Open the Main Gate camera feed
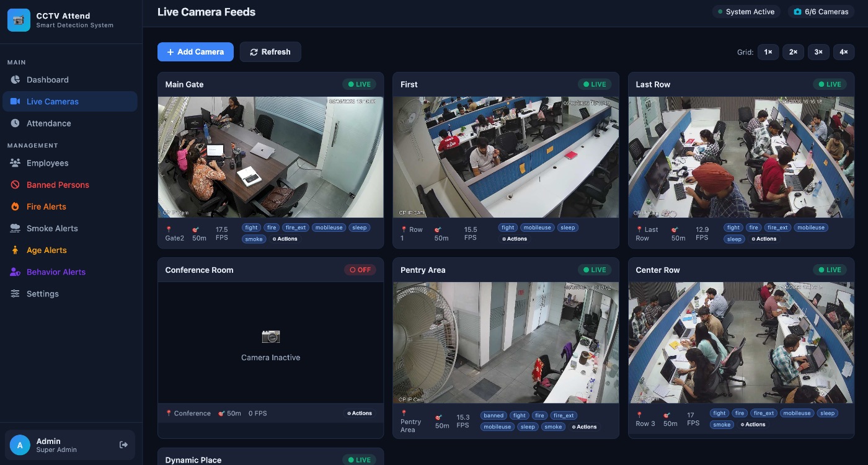868x465 pixels. point(271,157)
